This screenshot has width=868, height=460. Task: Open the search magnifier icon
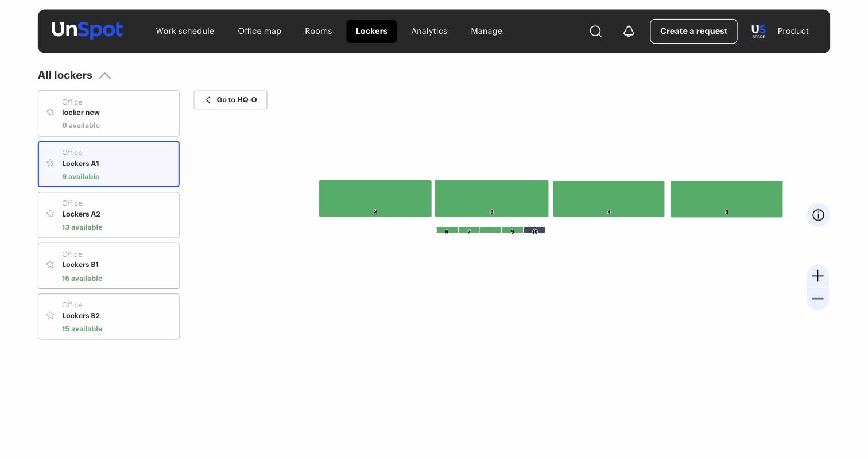tap(596, 31)
